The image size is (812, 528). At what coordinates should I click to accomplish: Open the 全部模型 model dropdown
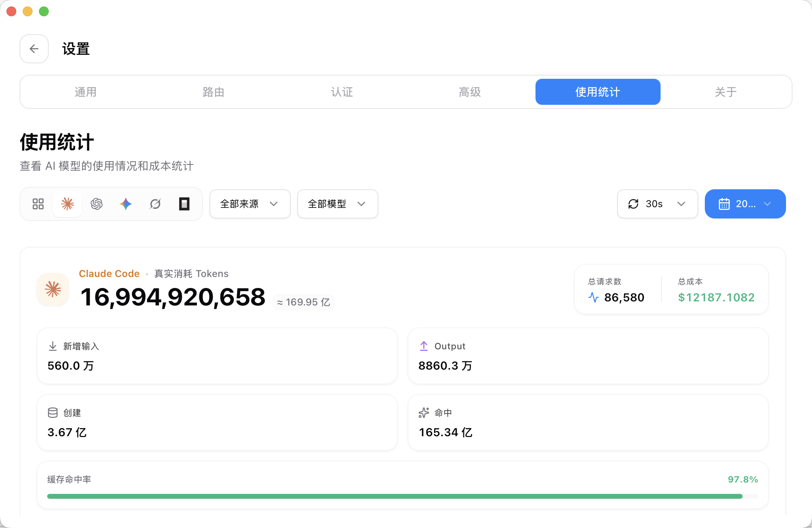[338, 204]
